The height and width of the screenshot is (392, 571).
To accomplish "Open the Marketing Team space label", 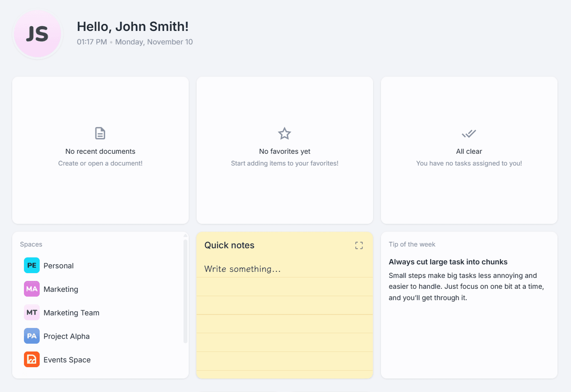I will pos(71,313).
